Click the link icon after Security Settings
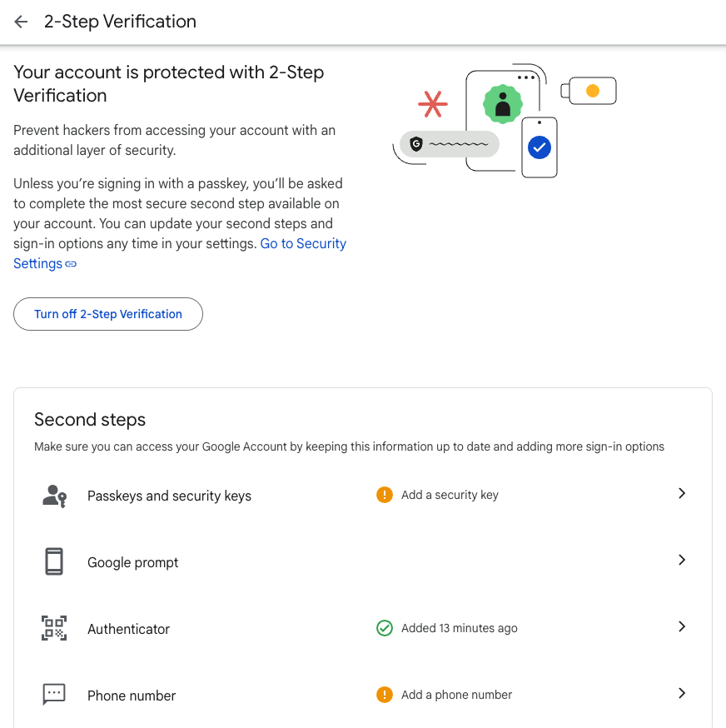Screen dimensions: 726x728 [71, 264]
